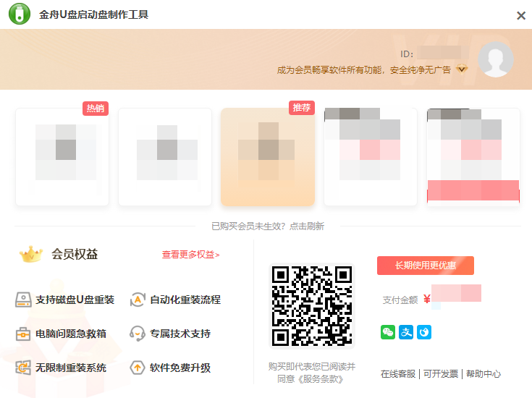Click the 会员权益 heading text
Image resolution: width=532 pixels, height=398 pixels.
[75, 254]
